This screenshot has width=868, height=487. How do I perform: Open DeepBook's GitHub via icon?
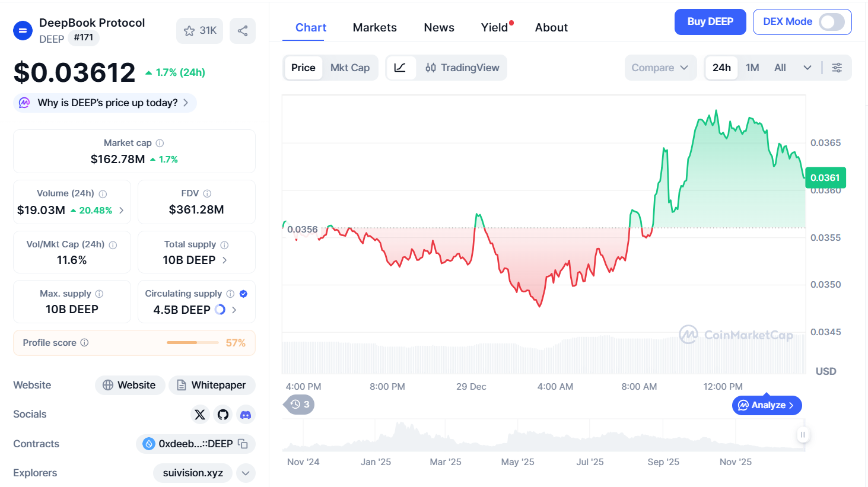click(x=222, y=414)
